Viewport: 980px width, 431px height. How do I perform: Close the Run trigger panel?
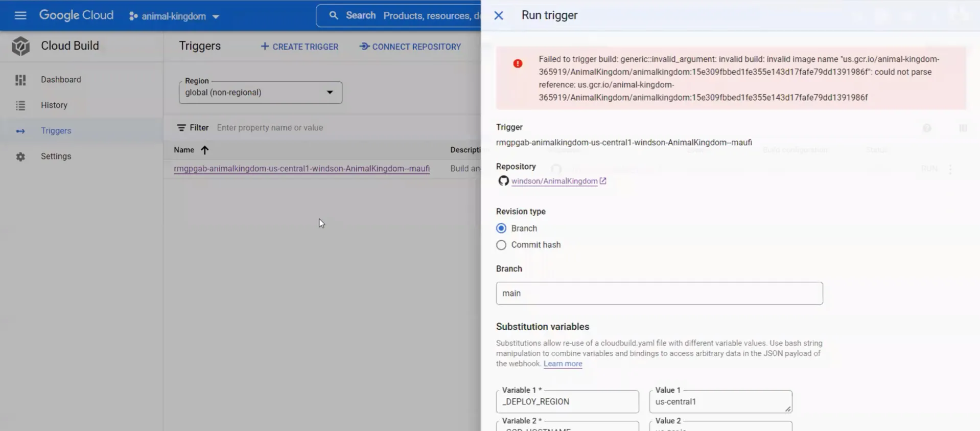tap(499, 15)
